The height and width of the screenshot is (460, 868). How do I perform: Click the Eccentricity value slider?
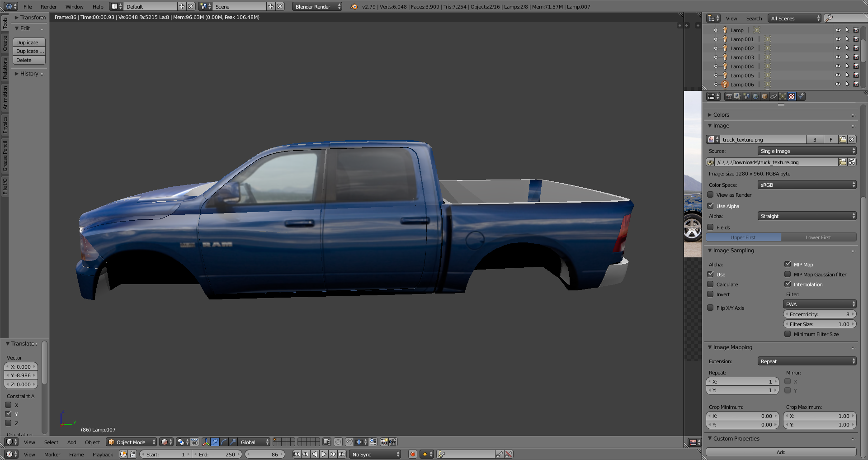tap(819, 314)
